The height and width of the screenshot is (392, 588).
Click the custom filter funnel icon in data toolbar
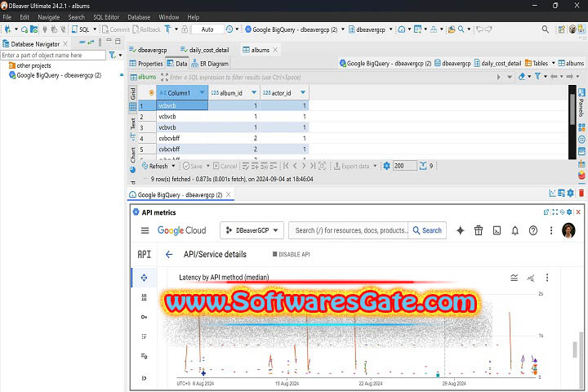coord(537,77)
